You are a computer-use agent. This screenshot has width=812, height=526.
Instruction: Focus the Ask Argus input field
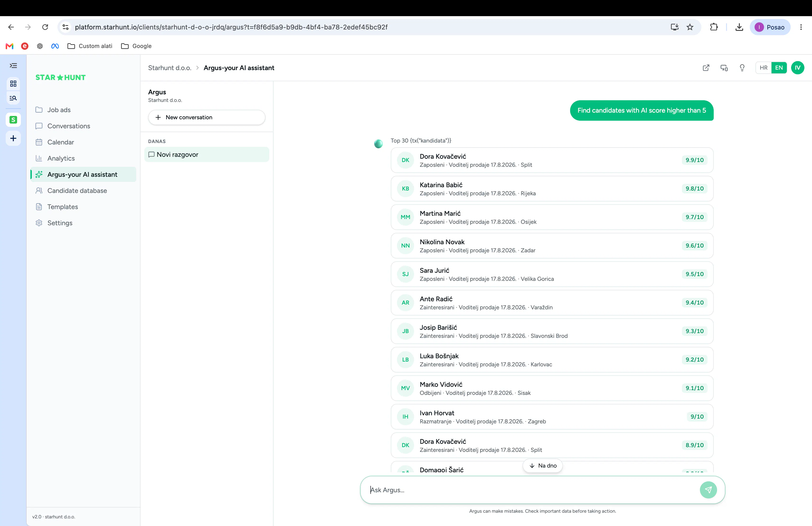click(x=532, y=490)
